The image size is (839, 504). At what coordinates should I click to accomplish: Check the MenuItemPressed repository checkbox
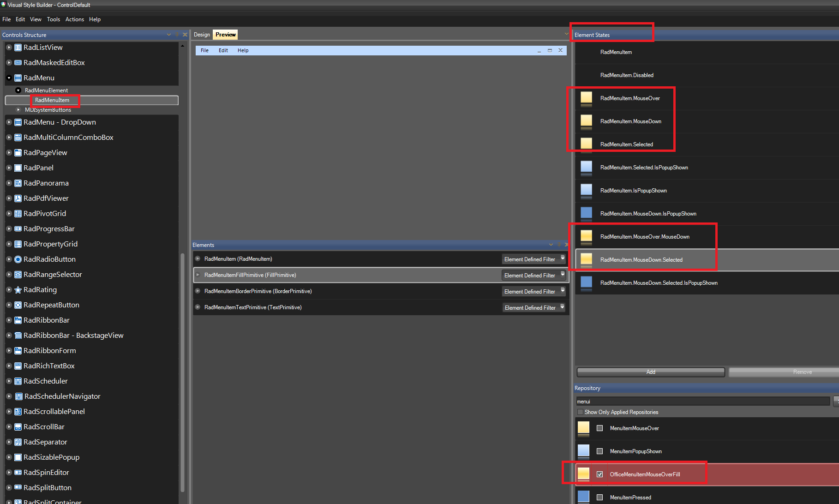(599, 498)
